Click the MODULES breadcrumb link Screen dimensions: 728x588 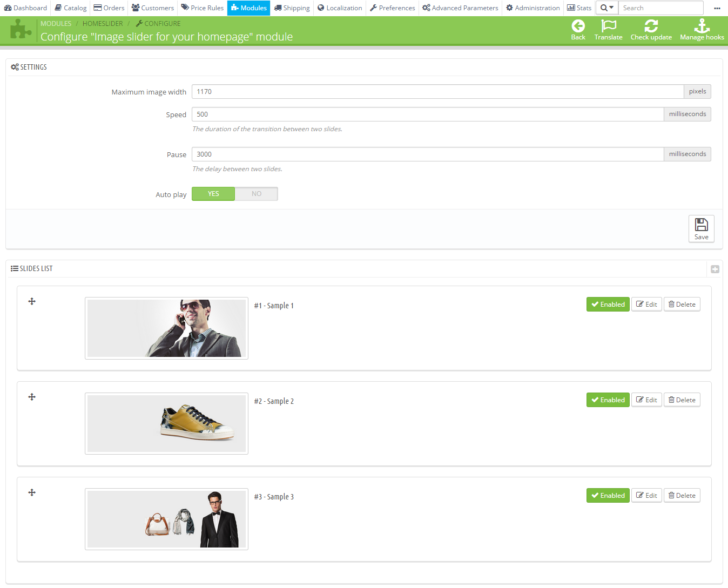pyautogui.click(x=56, y=24)
